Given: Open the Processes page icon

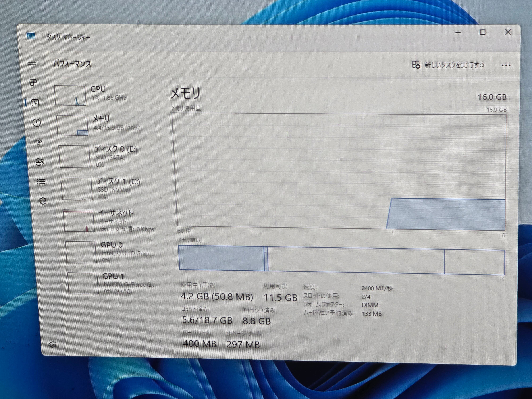Looking at the screenshot, I should point(33,82).
